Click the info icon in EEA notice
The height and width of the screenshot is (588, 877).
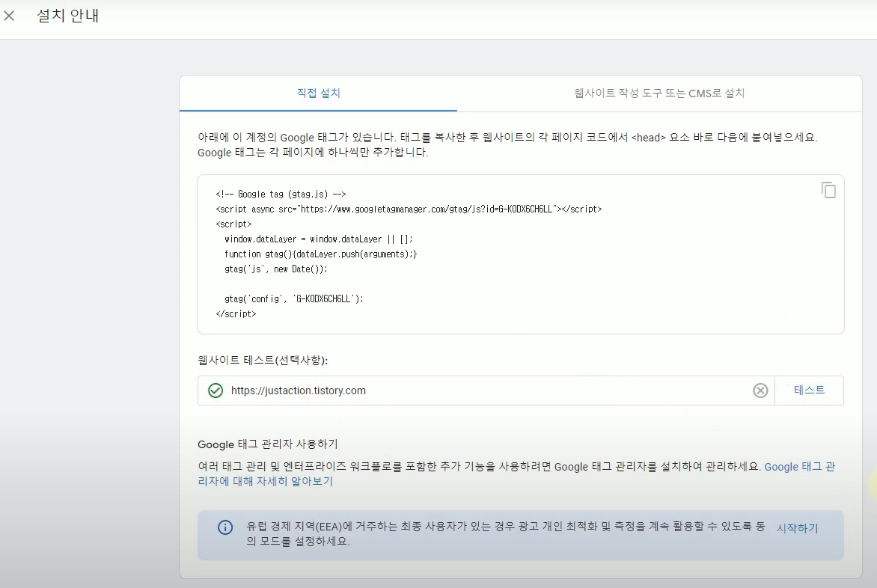[225, 527]
